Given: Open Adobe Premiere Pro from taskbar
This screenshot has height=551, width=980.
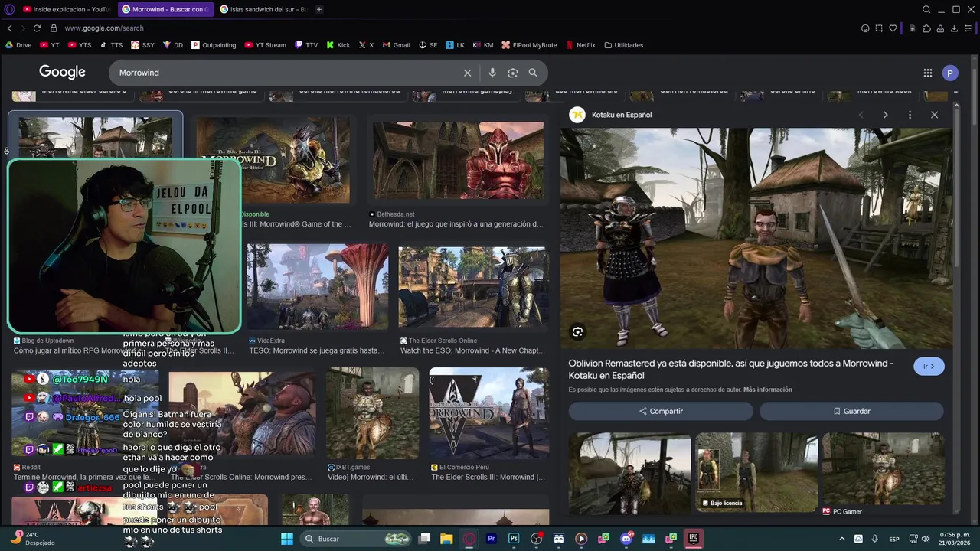Looking at the screenshot, I should click(492, 539).
